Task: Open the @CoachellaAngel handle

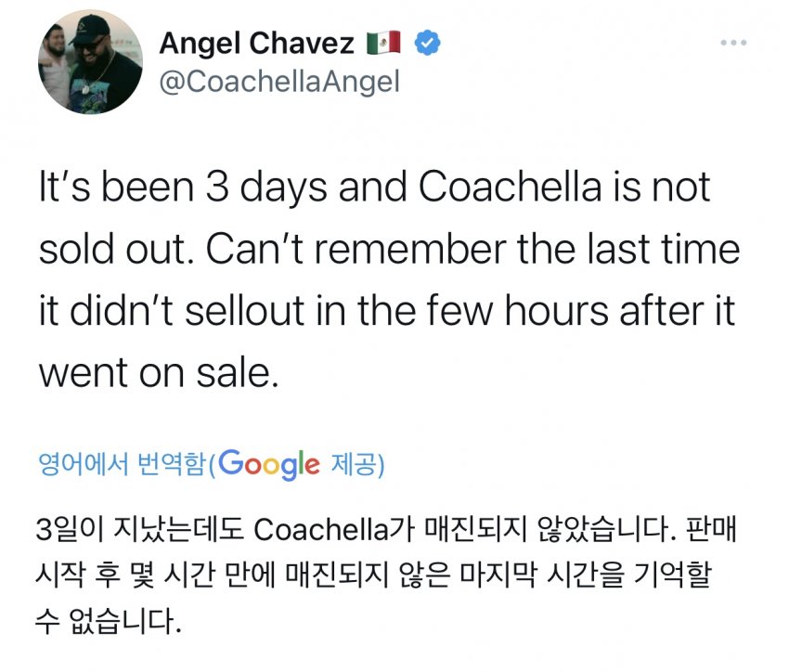Action: pos(279,82)
